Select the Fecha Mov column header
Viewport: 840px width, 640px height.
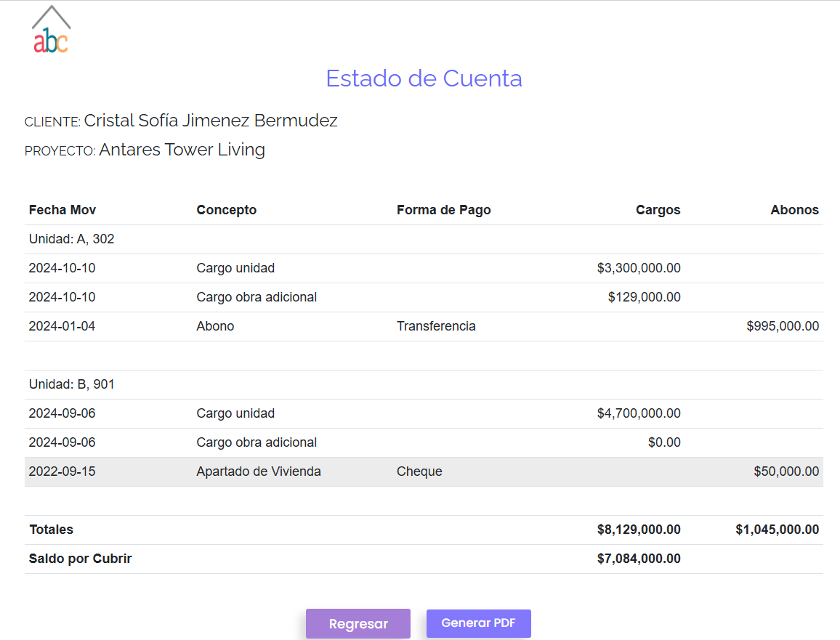coord(62,210)
